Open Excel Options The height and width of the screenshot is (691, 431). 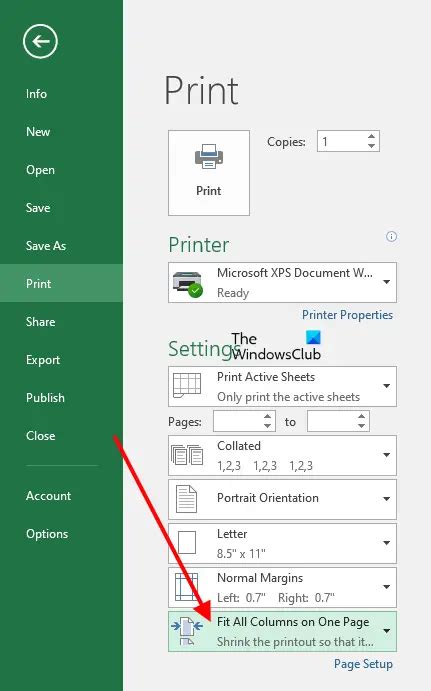click(47, 534)
